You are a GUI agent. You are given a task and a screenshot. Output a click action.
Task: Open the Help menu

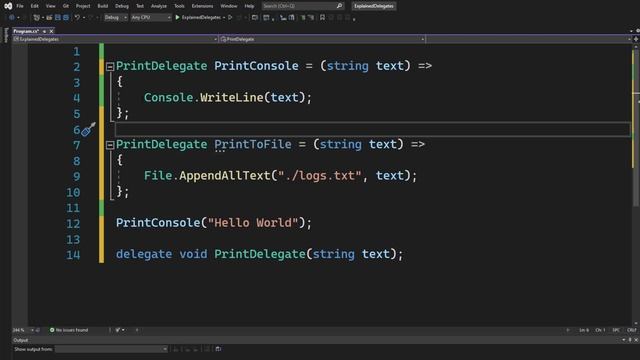[249, 6]
